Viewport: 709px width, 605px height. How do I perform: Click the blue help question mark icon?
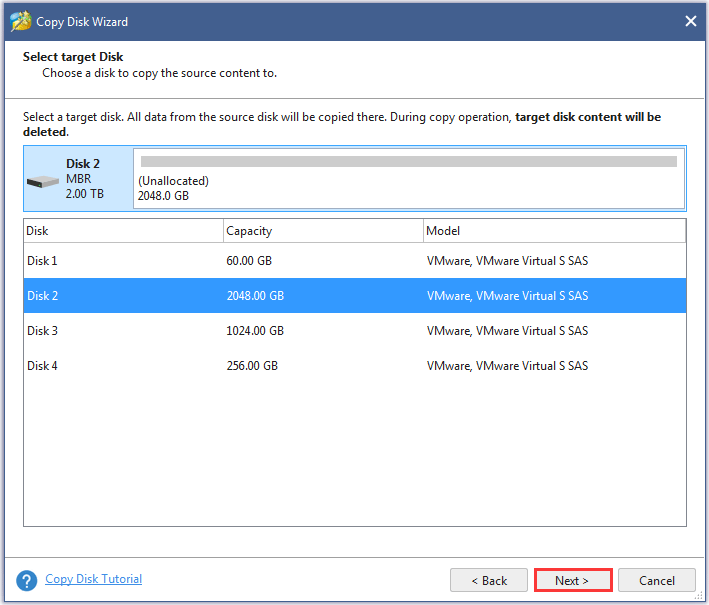[27, 580]
